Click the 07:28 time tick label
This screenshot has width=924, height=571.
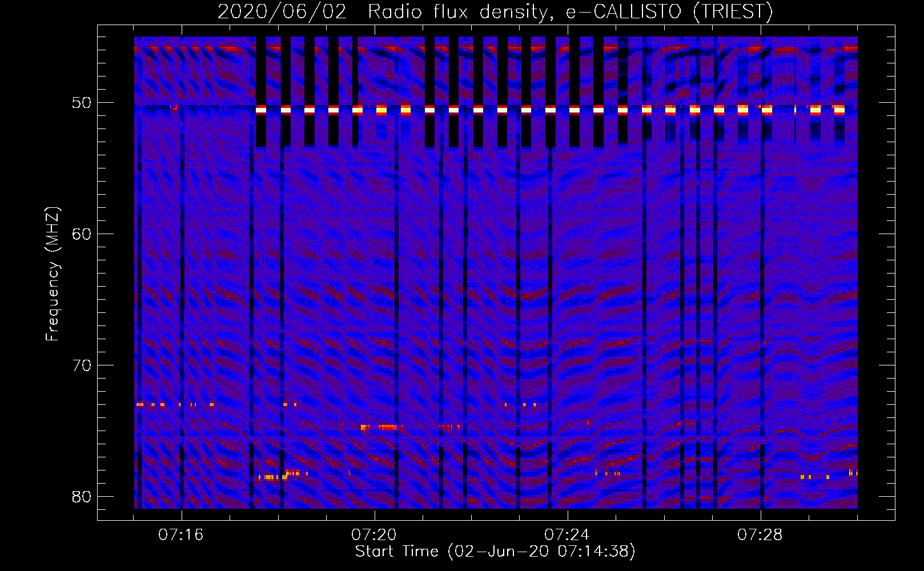tap(760, 535)
